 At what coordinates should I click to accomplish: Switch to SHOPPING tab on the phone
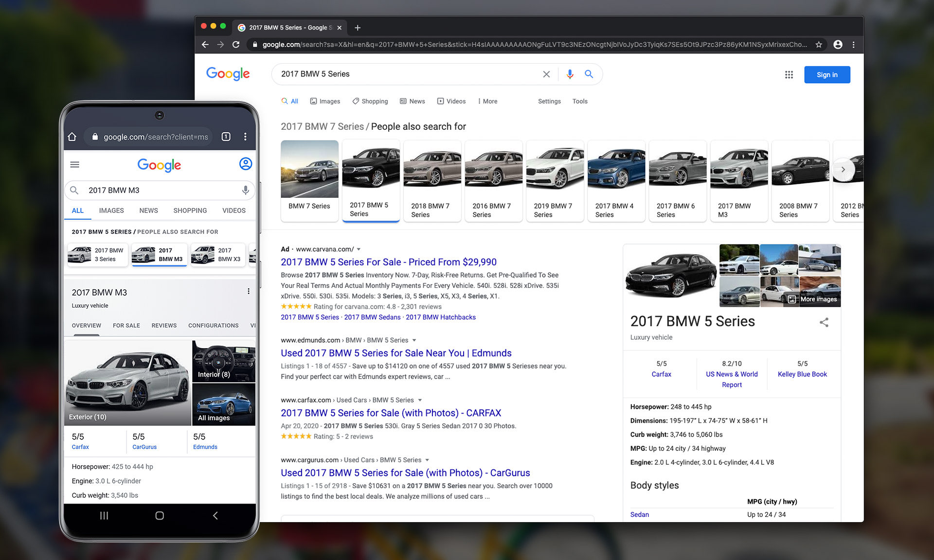190,210
